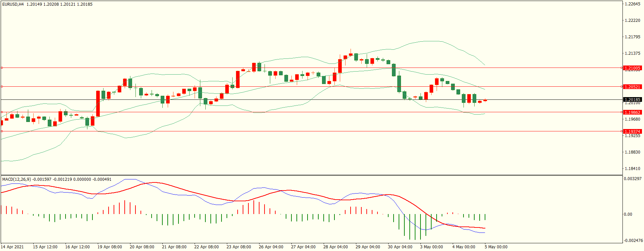Select the 1.20521 horizontal line price tag
The height and width of the screenshot is (251, 644).
[x=632, y=87]
